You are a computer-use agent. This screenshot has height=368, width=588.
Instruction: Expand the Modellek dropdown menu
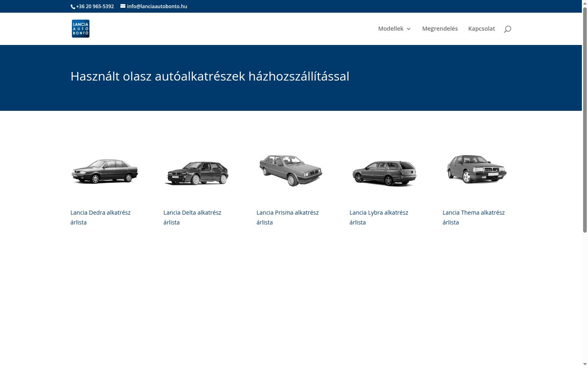394,29
